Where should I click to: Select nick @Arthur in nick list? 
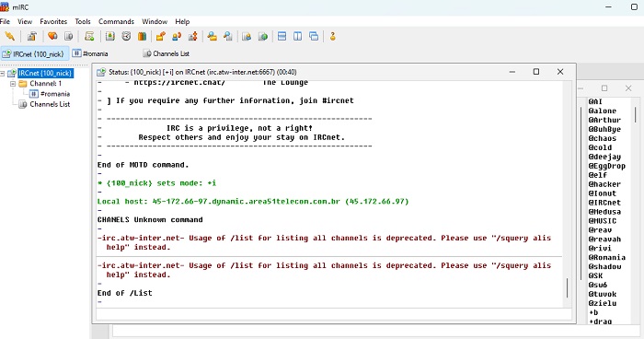604,120
